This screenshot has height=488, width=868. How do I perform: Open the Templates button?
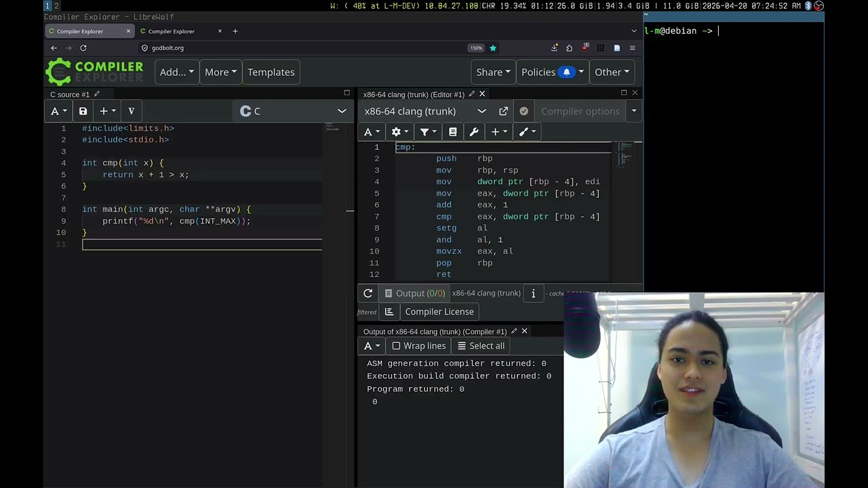(x=271, y=72)
